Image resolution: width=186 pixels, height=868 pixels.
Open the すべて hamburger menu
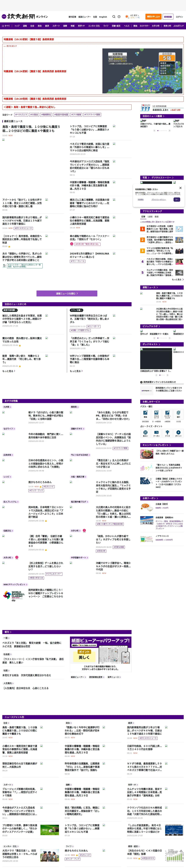6,26
